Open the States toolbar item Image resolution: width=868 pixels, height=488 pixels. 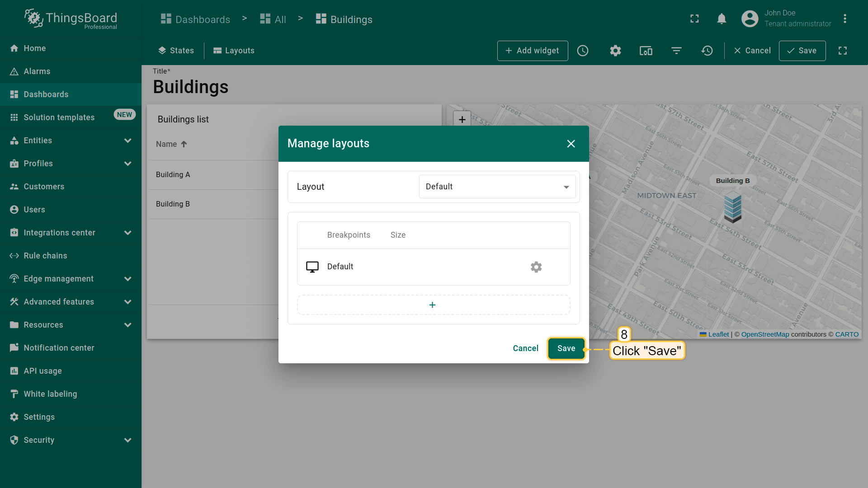click(176, 51)
